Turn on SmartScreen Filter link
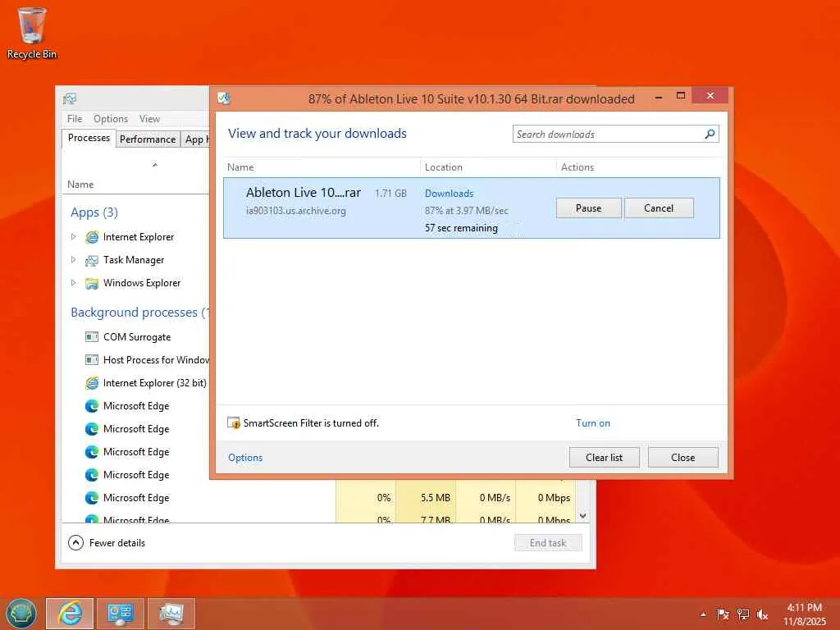This screenshot has height=630, width=840. (x=593, y=423)
